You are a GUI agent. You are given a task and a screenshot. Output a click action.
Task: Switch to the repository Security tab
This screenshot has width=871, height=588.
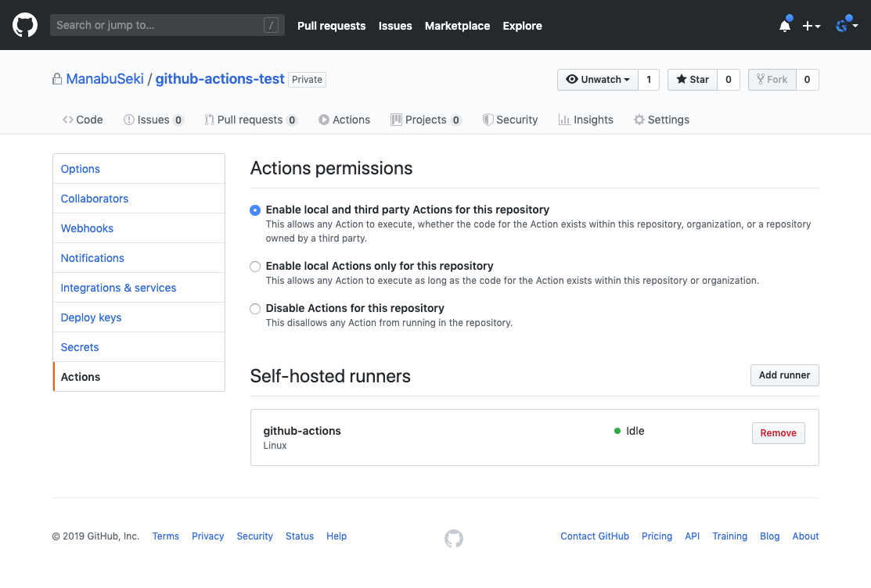510,120
